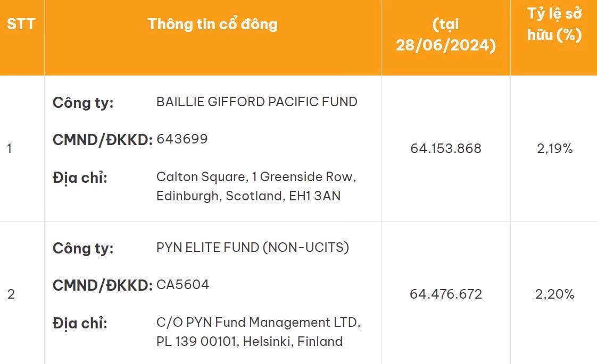Select the PYN ELITE FUND (NON-UCITS) name
The height and width of the screenshot is (364, 597).
[252, 248]
